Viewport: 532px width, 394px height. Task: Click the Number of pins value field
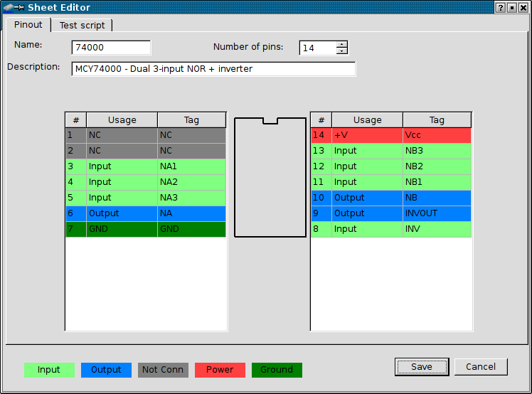tap(317, 48)
